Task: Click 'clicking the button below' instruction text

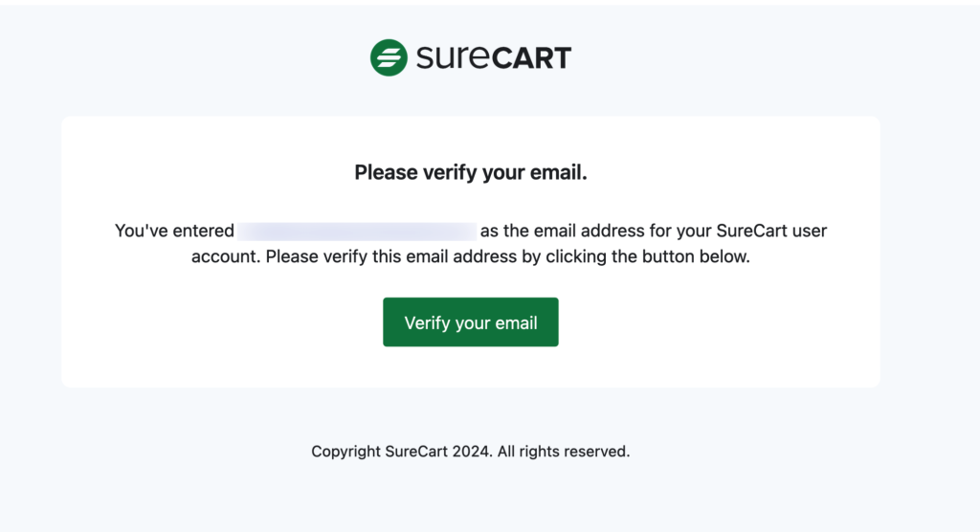Action: pos(648,256)
